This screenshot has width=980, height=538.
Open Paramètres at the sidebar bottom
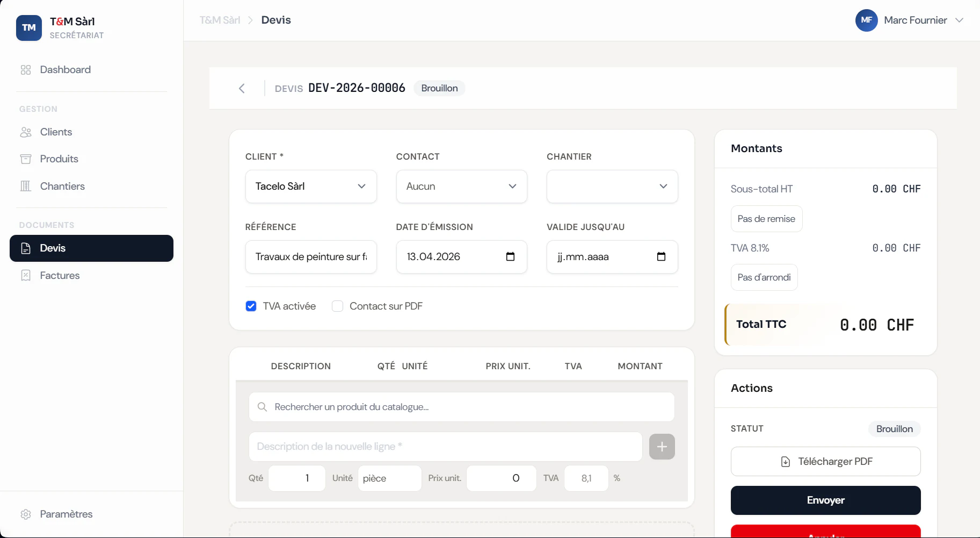[x=91, y=514]
